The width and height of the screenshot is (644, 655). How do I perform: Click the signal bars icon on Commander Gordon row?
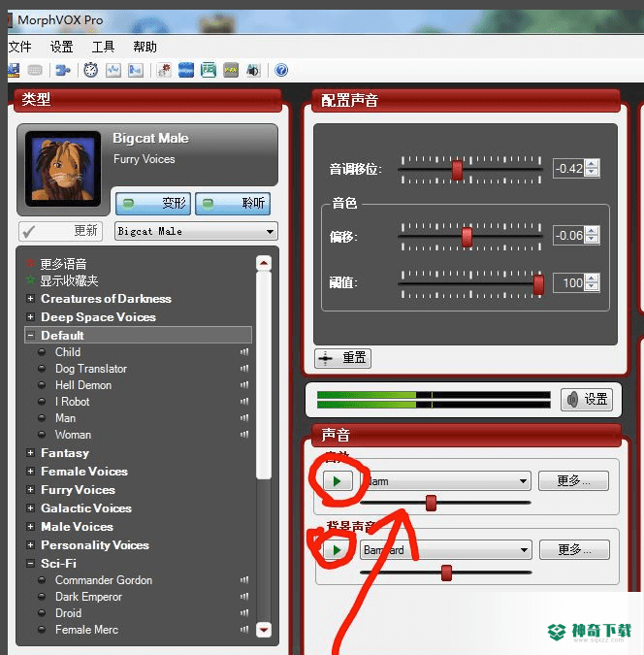[x=244, y=580]
